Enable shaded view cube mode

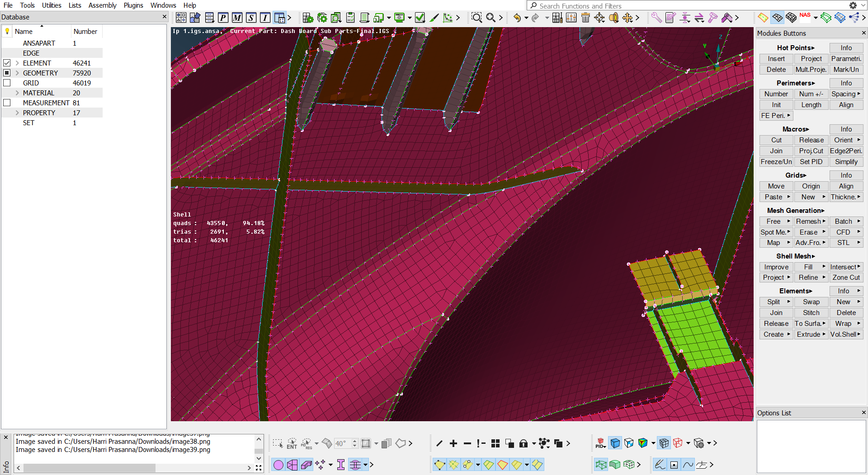615,443
